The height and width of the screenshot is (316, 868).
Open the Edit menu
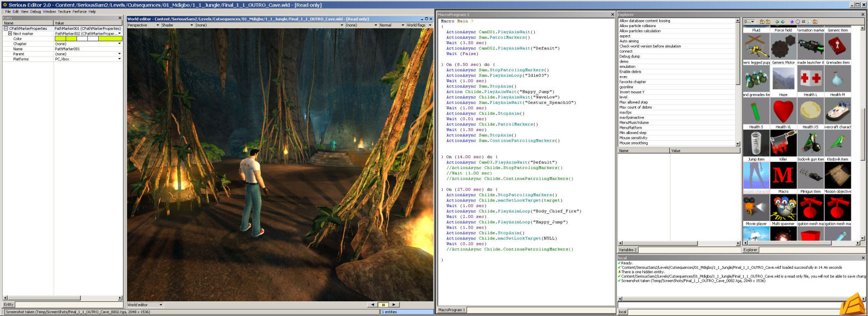tap(16, 11)
